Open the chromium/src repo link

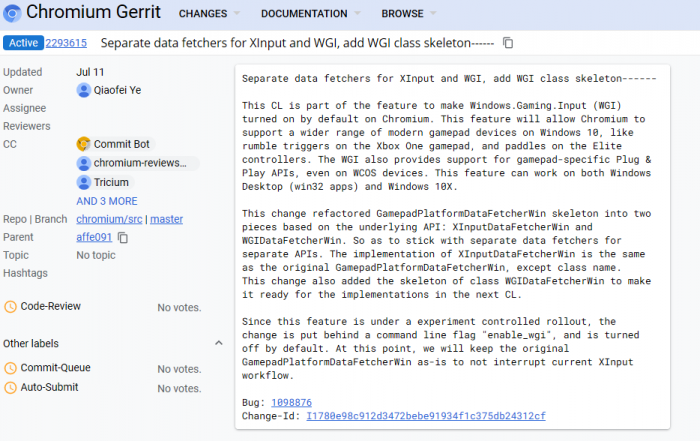click(108, 219)
